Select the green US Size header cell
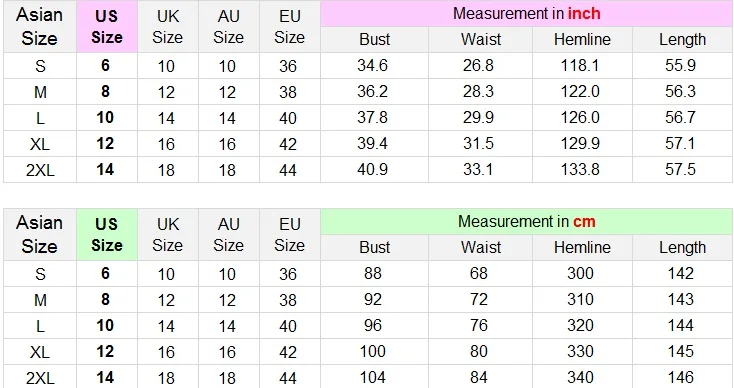The width and height of the screenshot is (734, 388). (107, 234)
